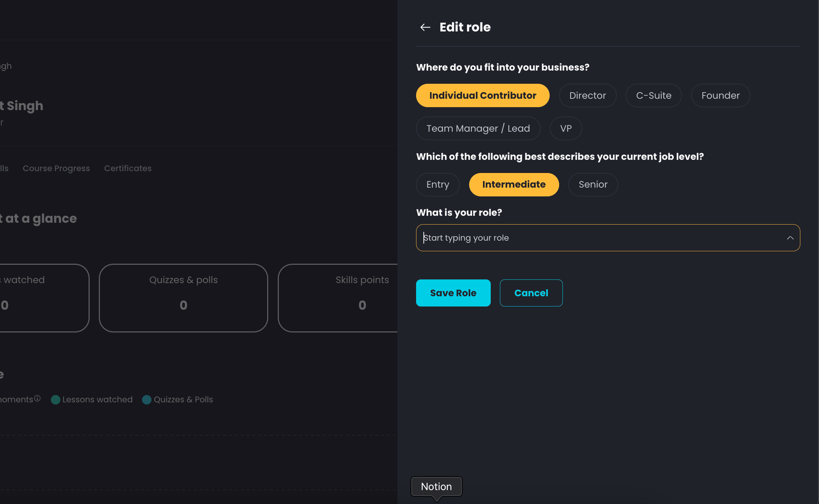Switch to the Certificates tab
This screenshot has height=504, width=819.
pyautogui.click(x=128, y=169)
